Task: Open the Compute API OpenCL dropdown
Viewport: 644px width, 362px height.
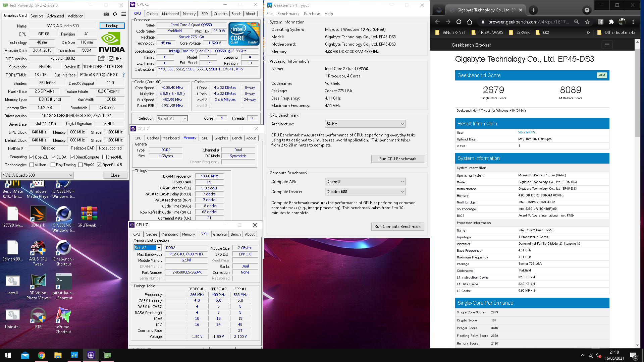Action: (365, 181)
